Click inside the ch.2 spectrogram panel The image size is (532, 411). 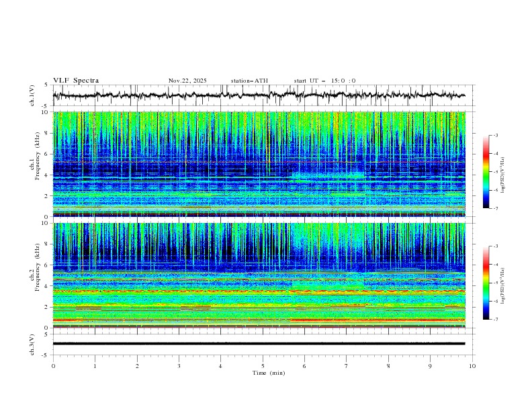259,275
